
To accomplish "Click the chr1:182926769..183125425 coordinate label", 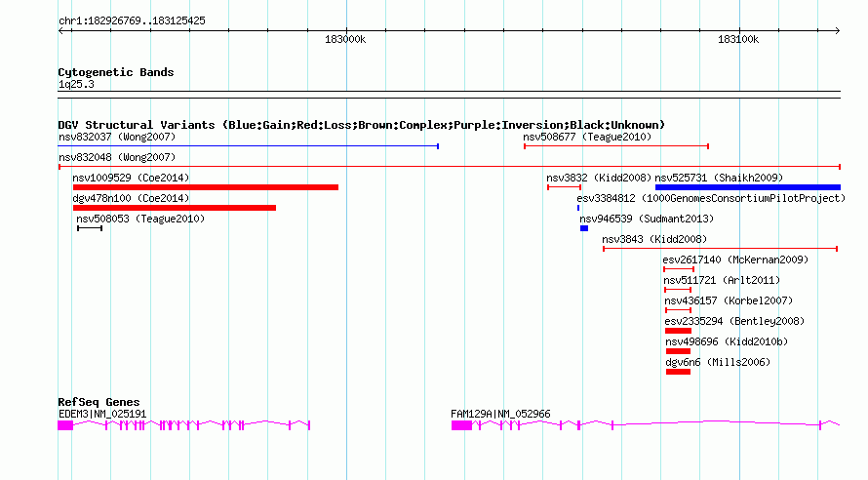I will point(132,21).
